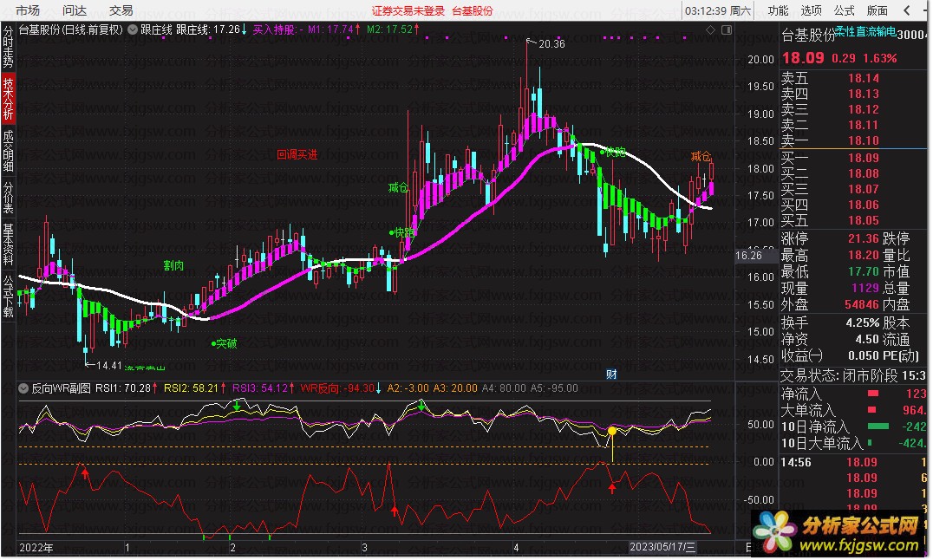This screenshot has width=933, height=560.
Task: Expand the 反向WR副图 indicator dropdown arrow
Action: (23, 388)
